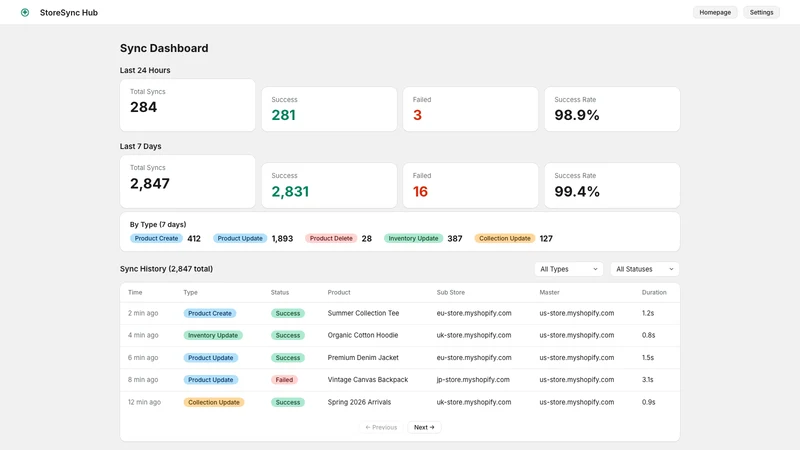The height and width of the screenshot is (450, 800).
Task: Click Product Create badge in Summer Collection Tee row
Action: 210,313
